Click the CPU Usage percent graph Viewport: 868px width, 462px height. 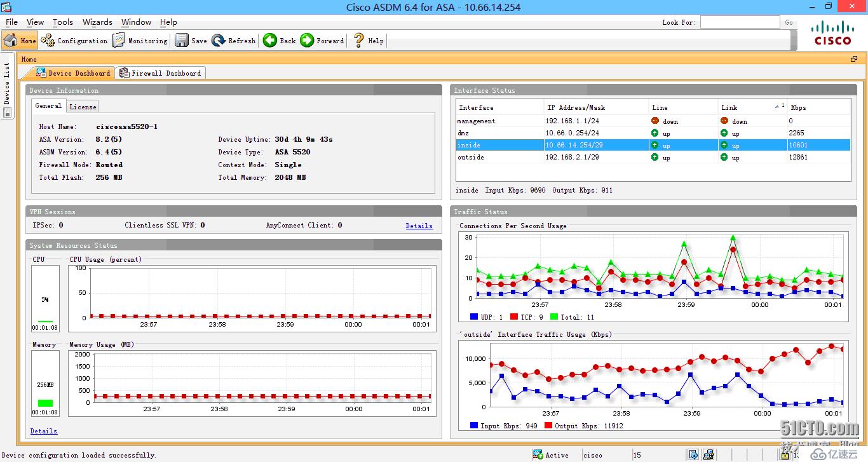[252, 298]
